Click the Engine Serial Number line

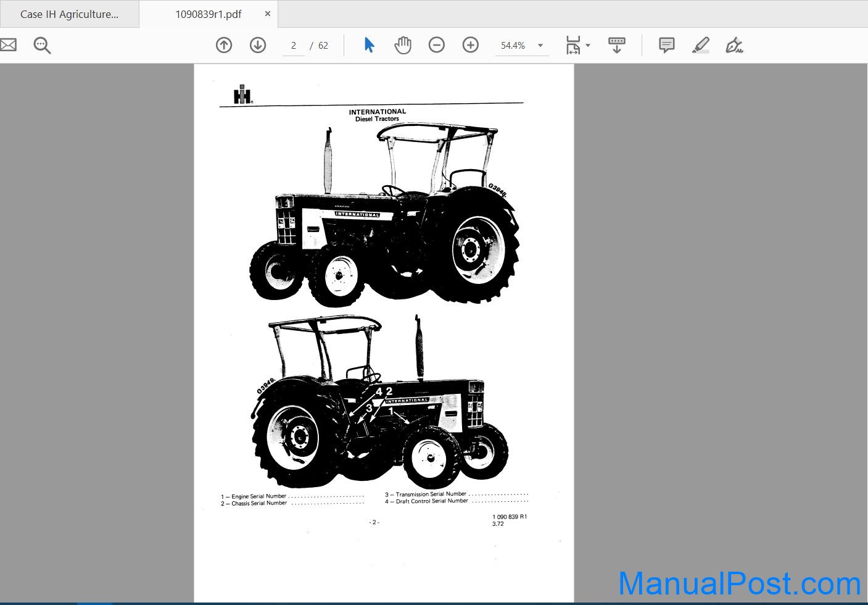point(292,496)
